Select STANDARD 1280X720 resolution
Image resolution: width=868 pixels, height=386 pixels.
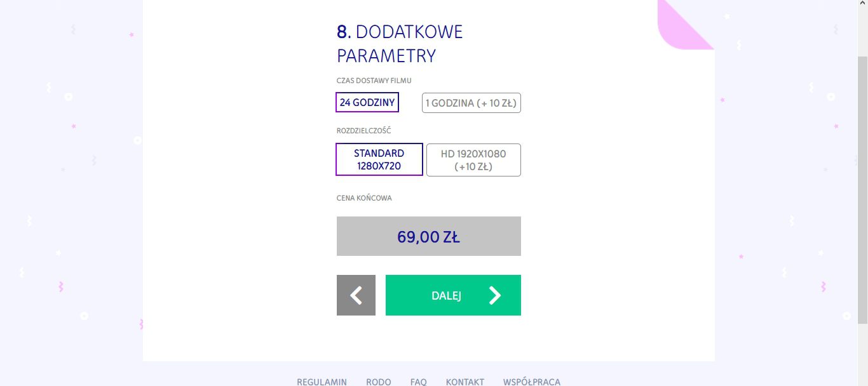(x=379, y=159)
